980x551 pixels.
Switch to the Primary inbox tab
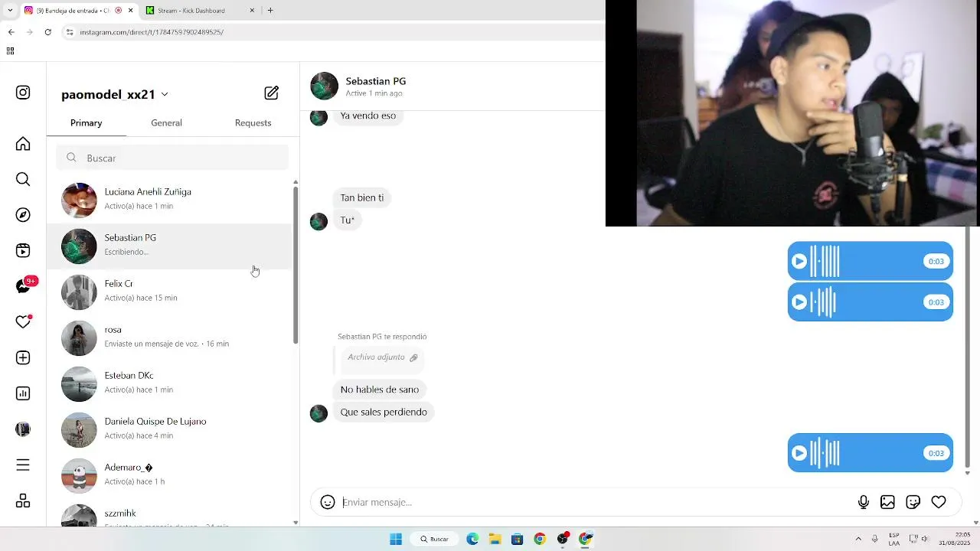(86, 123)
